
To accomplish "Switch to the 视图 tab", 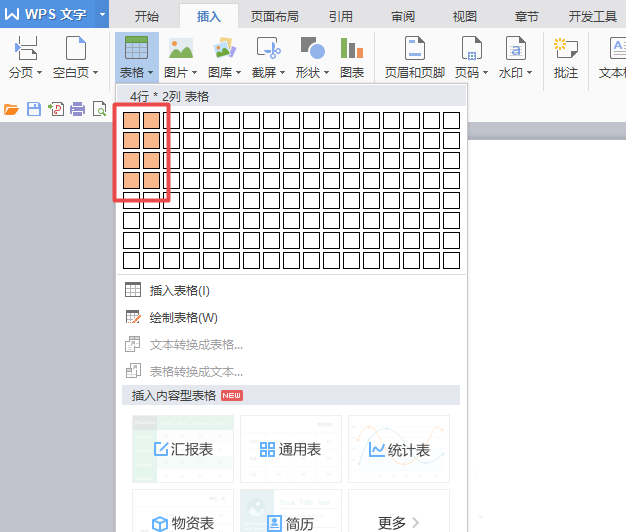I will (x=465, y=16).
